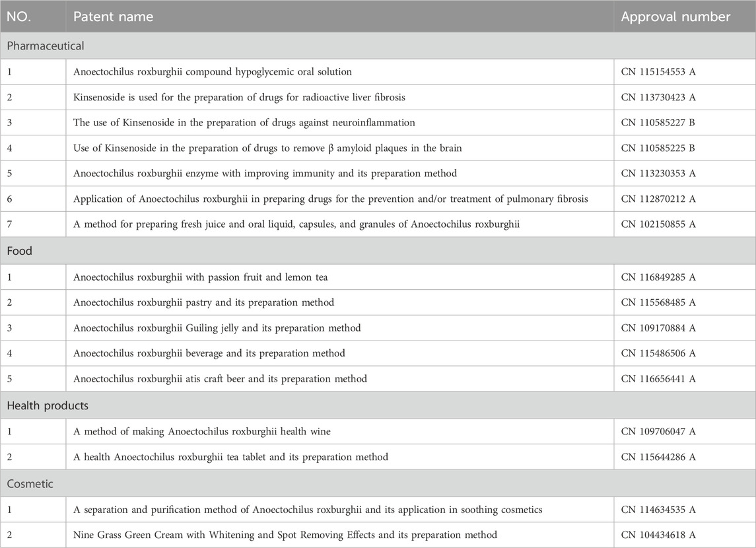Click the pastry preparation method patent name
The height and width of the screenshot is (548, 756).
(x=203, y=302)
